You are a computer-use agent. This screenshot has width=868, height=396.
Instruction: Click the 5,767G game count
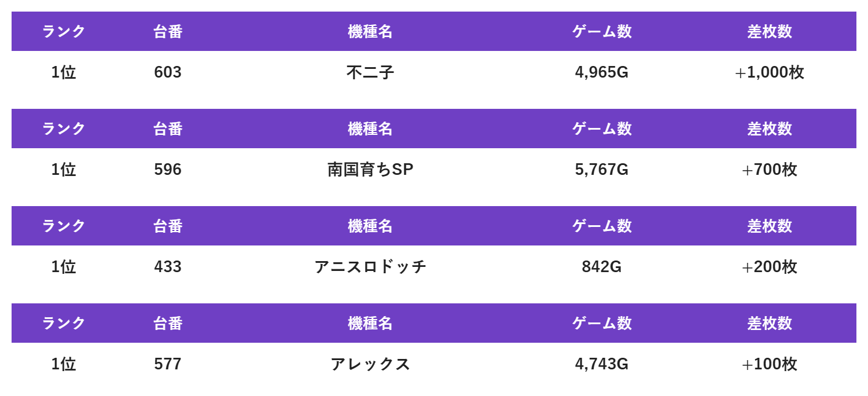[602, 170]
